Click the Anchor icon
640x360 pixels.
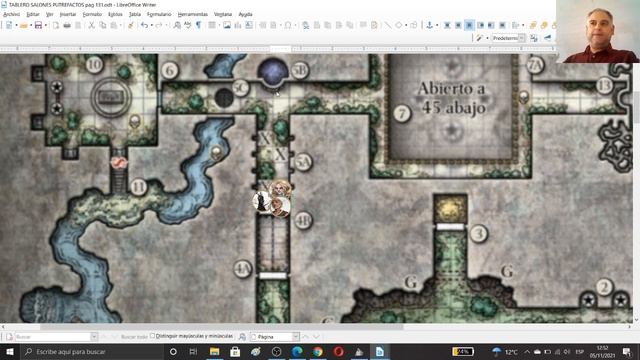[x=429, y=25]
